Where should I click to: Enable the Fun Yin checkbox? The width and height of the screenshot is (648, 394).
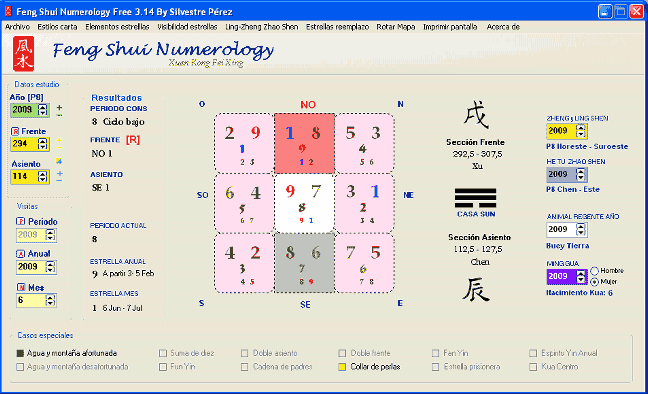coord(163,367)
